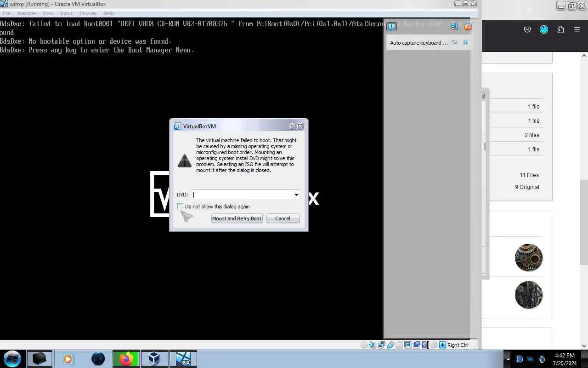Viewport: 588px width, 368px height.
Task: Open the shared folders status indicator
Action: click(399, 345)
